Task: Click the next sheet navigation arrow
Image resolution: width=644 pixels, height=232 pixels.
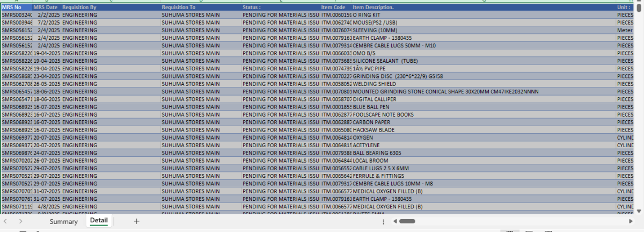Action: tap(20, 221)
